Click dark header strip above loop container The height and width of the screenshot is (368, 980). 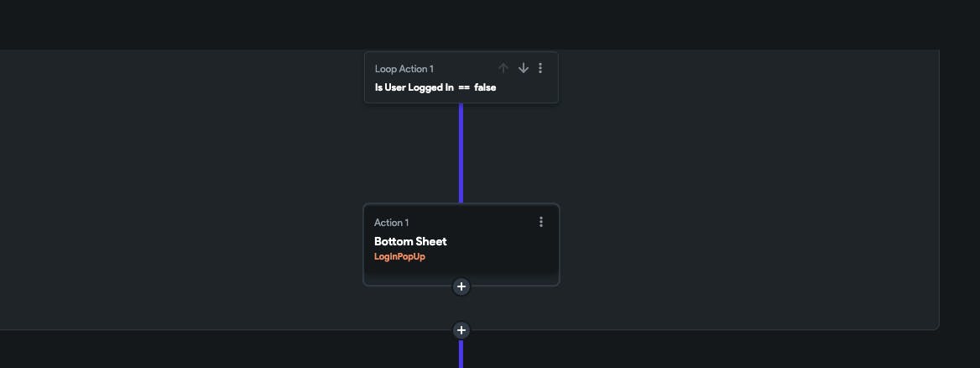click(x=490, y=24)
